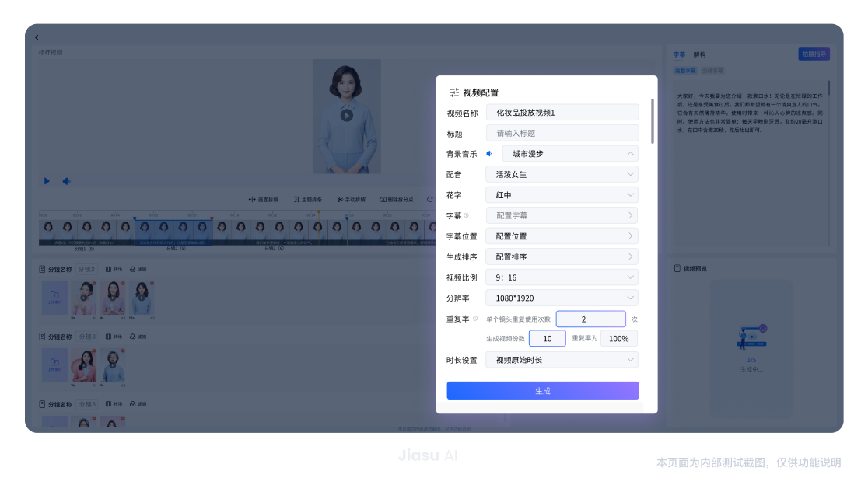Go back using the top-left arrow
Screen dimensions: 868x485
tap(37, 37)
